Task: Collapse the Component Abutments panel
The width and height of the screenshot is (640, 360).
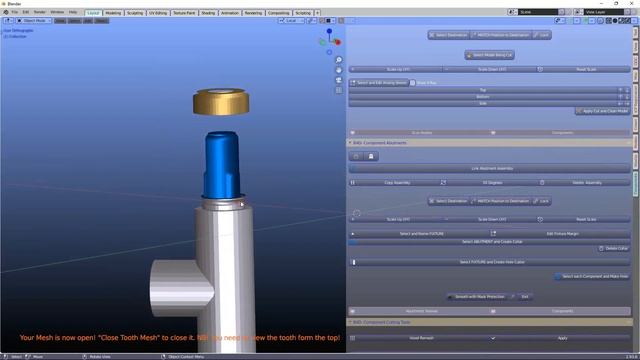Action: tap(350, 143)
